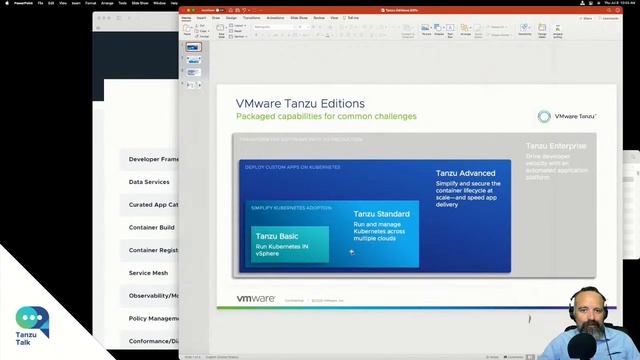Click Curated App Catalog row in the back window
Viewport: 640px width, 360px height.
click(x=149, y=205)
